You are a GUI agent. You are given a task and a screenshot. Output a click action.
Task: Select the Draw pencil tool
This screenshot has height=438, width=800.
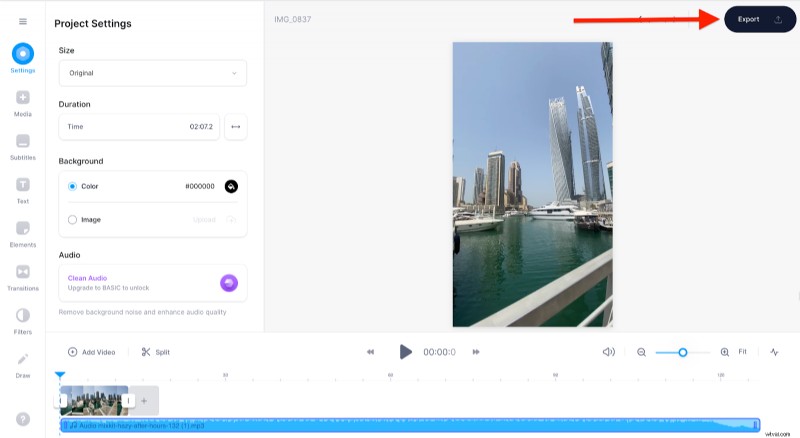pos(23,359)
